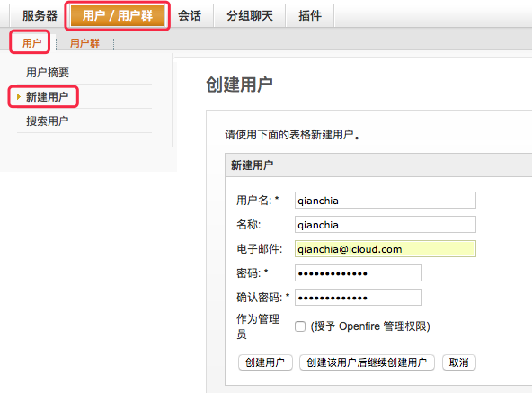Select the 用户 sub-tab
This screenshot has width=532, height=393.
tap(31, 43)
